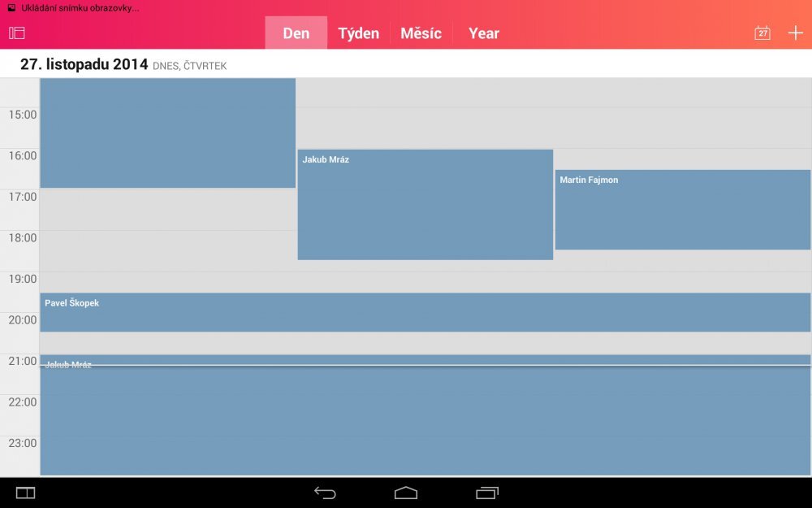Jump to today with calendar 27 icon
This screenshot has width=812, height=508.
click(762, 33)
